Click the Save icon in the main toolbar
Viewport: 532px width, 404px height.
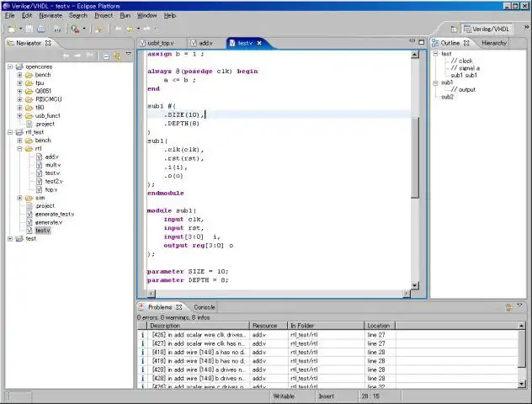30,29
